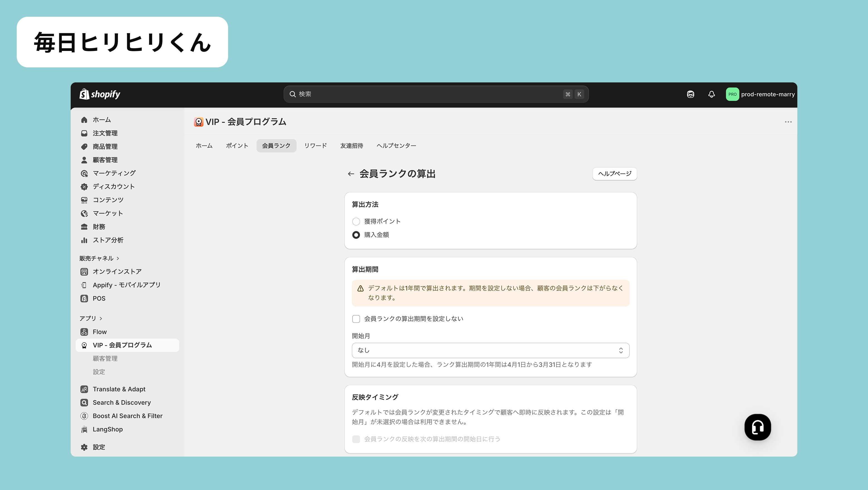Click the ヘルプページ button

click(614, 174)
